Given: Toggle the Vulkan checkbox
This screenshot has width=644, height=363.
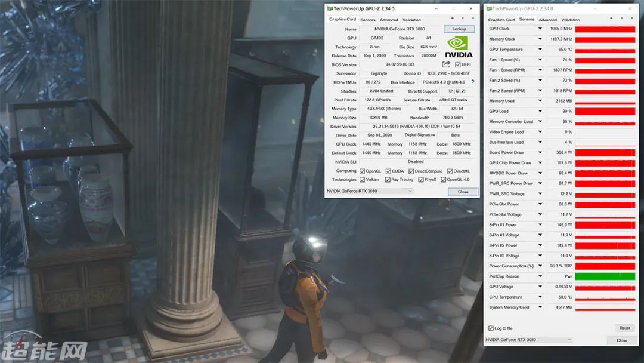Looking at the screenshot, I should coord(363,180).
